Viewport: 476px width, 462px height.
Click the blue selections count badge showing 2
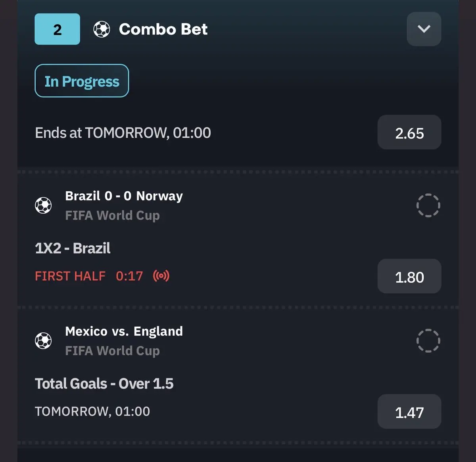(57, 29)
